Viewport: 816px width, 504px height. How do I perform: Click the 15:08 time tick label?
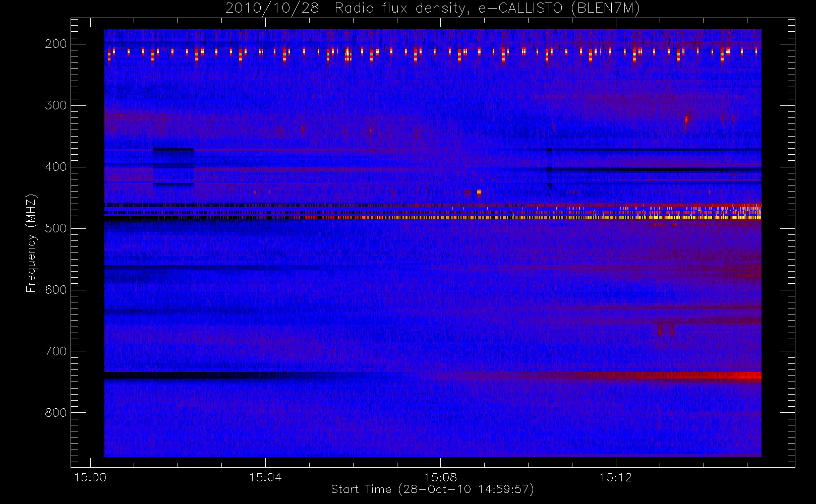pos(441,477)
